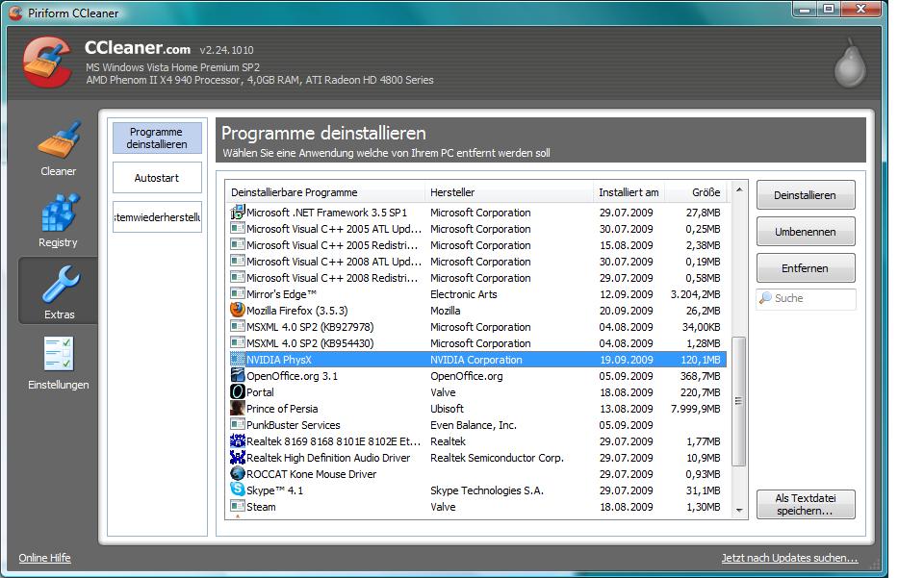Click the Mozilla Firefox program icon

(238, 310)
